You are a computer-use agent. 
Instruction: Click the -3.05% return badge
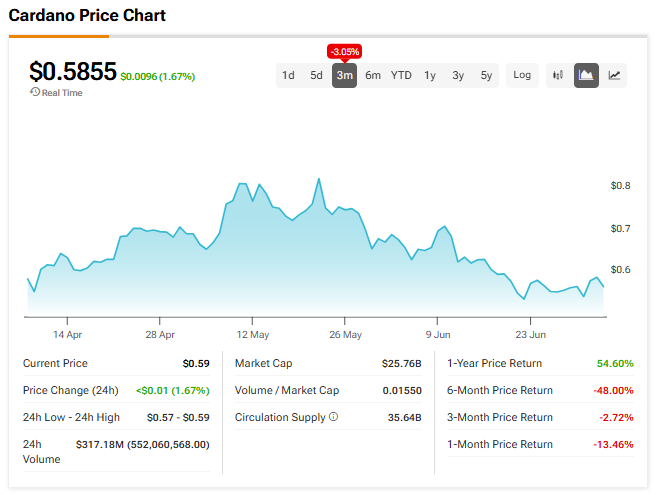344,51
